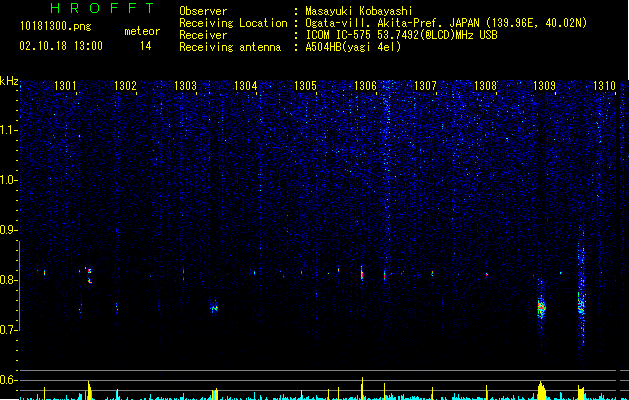Click the 1304 time marker
This screenshot has width=629, height=400.
point(245,86)
